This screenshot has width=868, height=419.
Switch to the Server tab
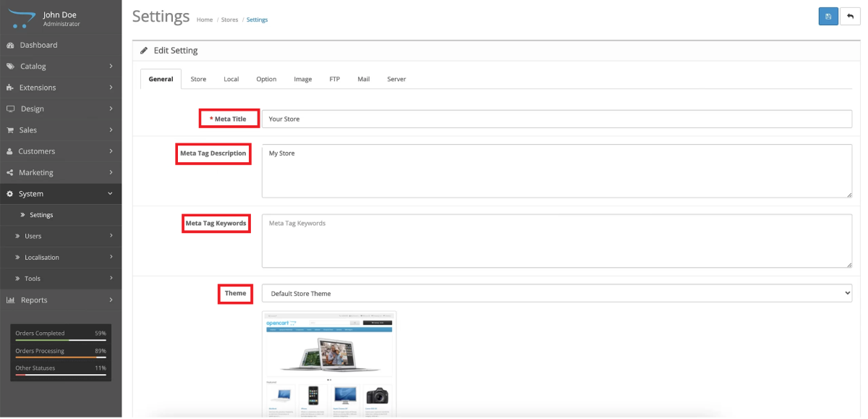(x=396, y=79)
